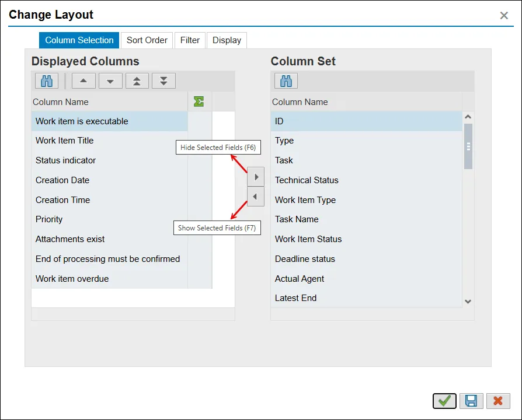Select 'Work Item Title' displayed column
This screenshot has width=522, height=420.
[110, 141]
